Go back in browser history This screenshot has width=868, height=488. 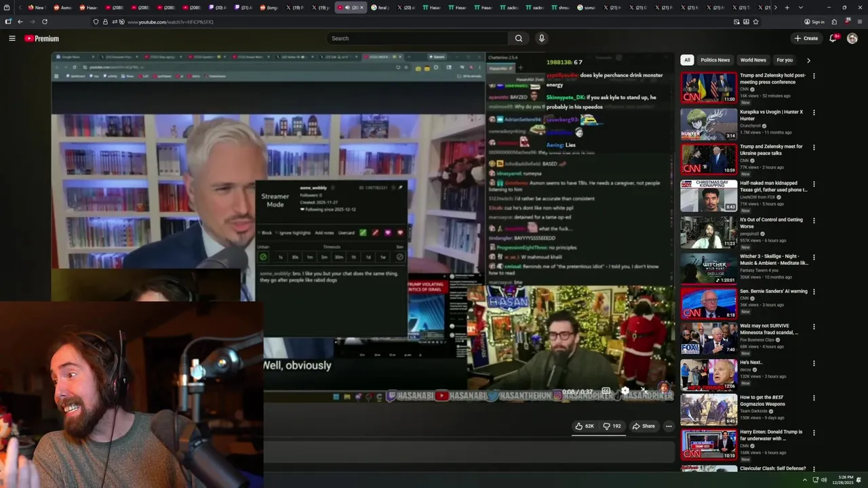pyautogui.click(x=20, y=22)
